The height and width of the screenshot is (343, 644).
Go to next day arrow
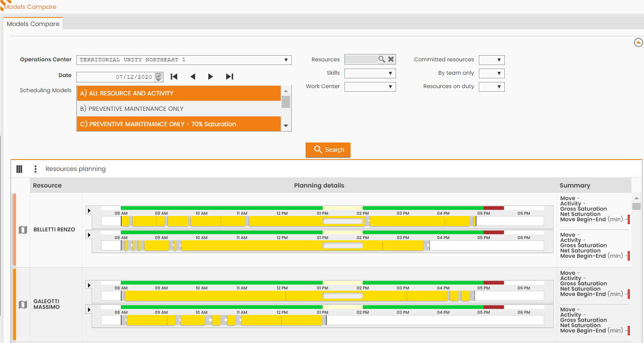coord(210,77)
